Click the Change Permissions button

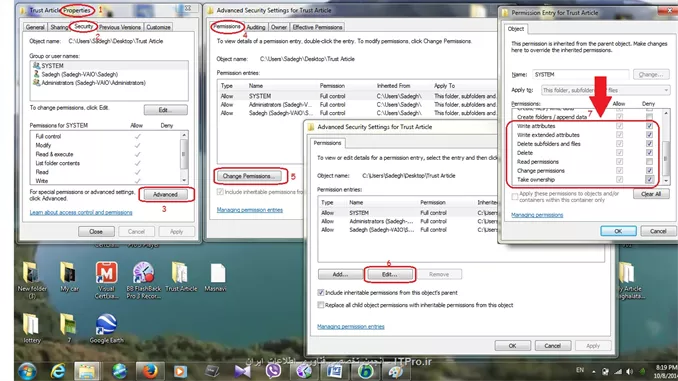pos(249,176)
